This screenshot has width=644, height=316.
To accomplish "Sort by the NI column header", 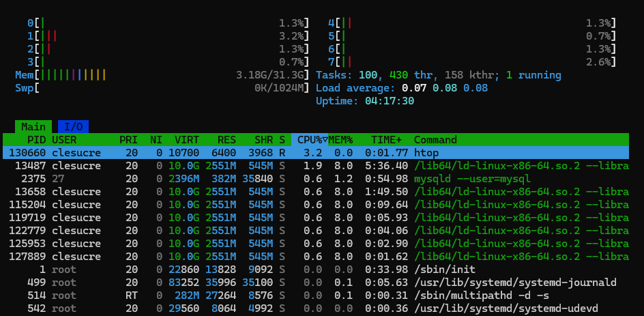I will [x=156, y=140].
